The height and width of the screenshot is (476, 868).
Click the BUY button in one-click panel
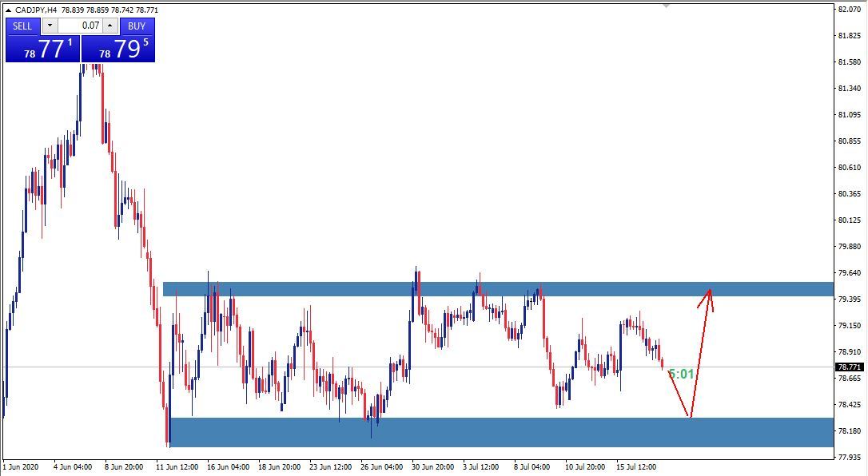[136, 26]
